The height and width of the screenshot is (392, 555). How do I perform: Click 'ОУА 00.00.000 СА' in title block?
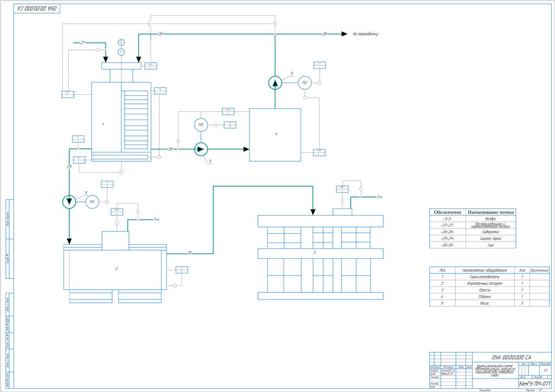click(x=512, y=357)
